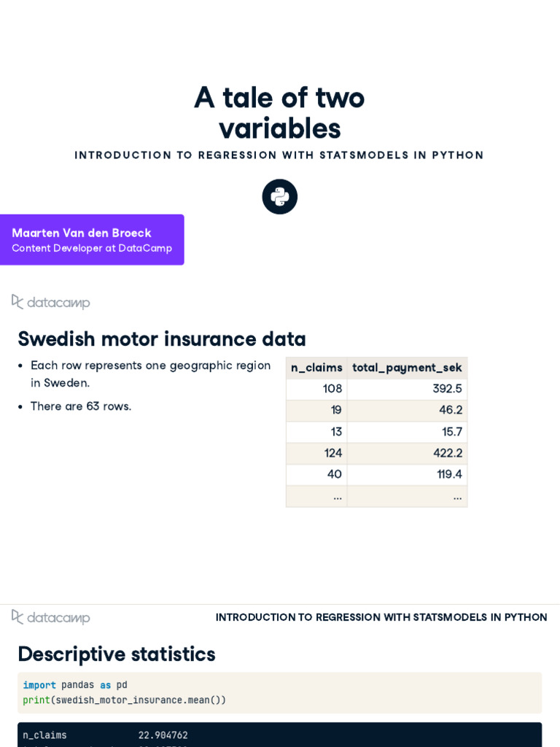Click the Python logo icon
This screenshot has width=560, height=747.
coord(280,197)
